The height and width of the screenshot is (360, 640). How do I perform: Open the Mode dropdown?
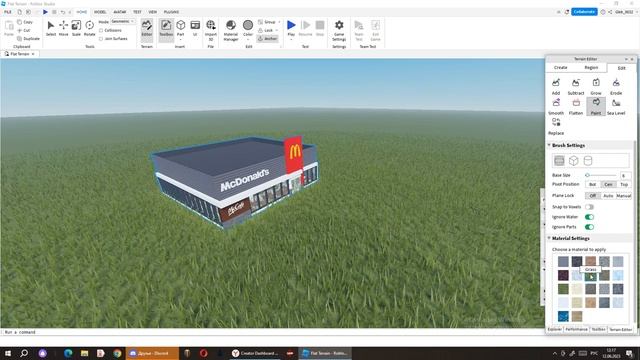123,21
